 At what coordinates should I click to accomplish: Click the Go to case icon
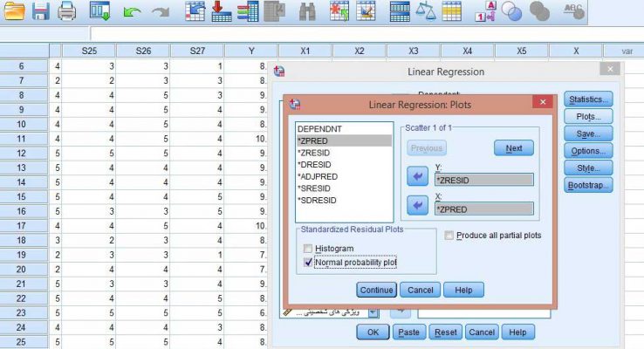coord(195,11)
